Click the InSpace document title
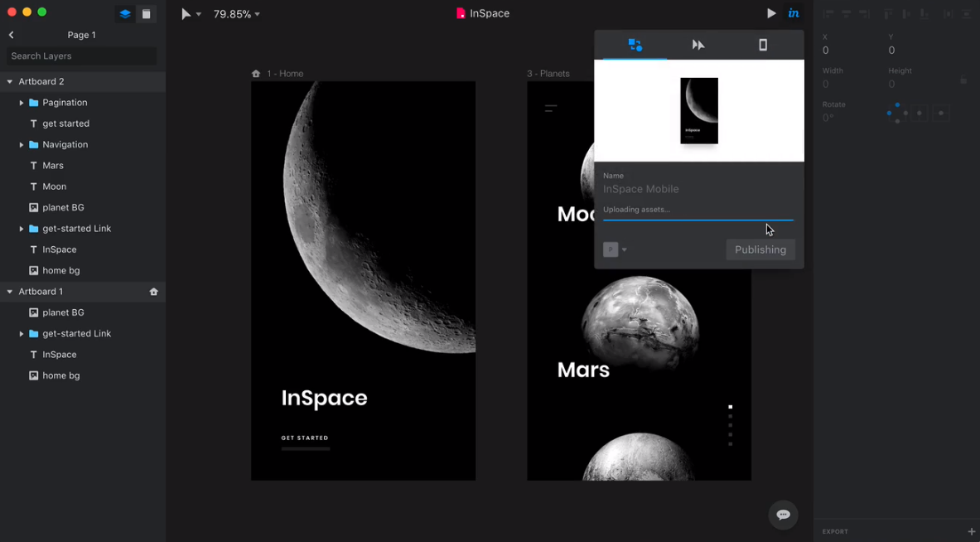The width and height of the screenshot is (980, 542). click(x=490, y=13)
